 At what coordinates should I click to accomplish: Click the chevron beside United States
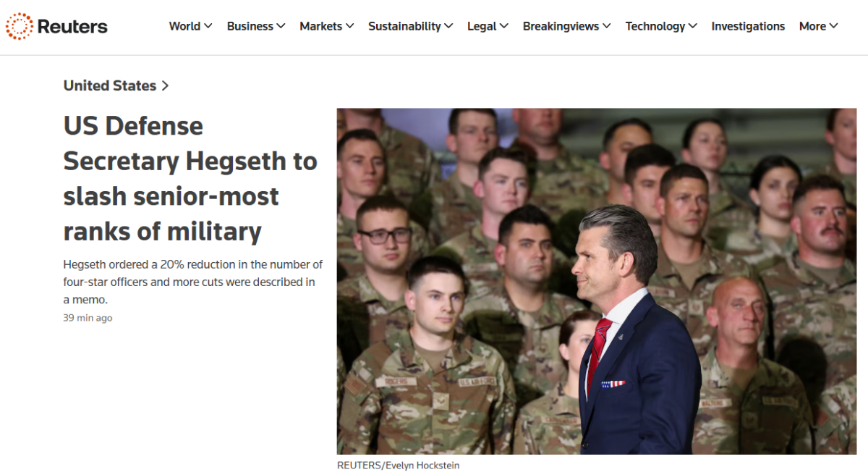point(165,85)
